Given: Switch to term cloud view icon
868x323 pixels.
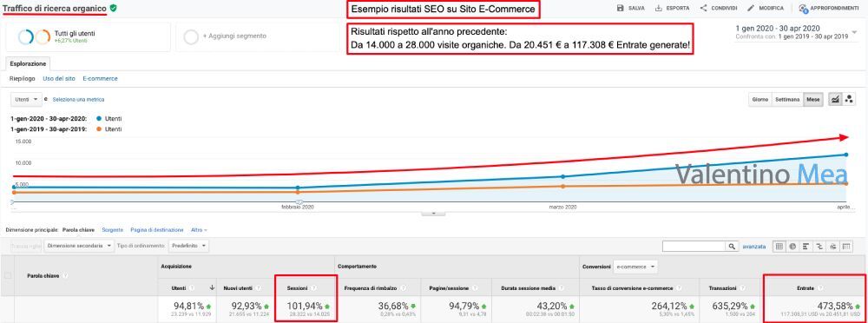Looking at the screenshot, I should (x=832, y=246).
